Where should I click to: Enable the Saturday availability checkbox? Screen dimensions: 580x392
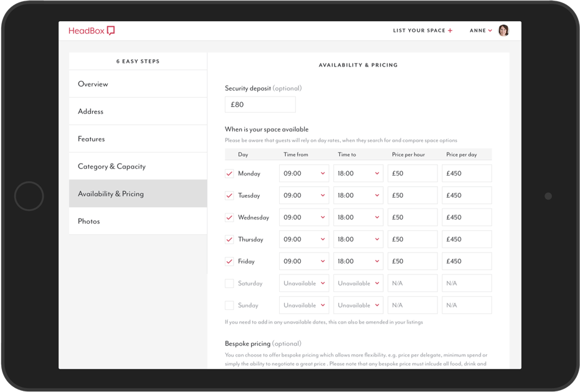tap(229, 284)
